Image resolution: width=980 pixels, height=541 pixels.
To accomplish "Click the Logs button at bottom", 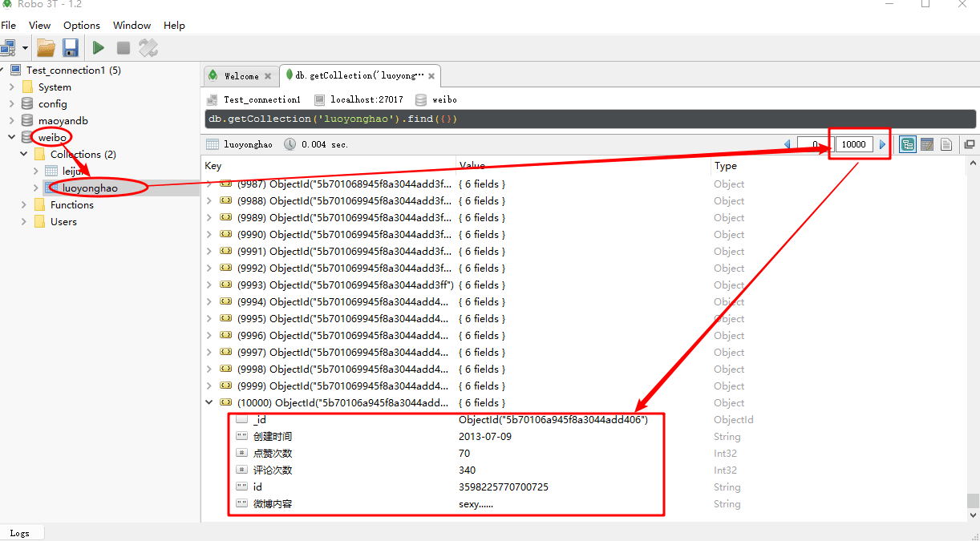I will point(20,533).
